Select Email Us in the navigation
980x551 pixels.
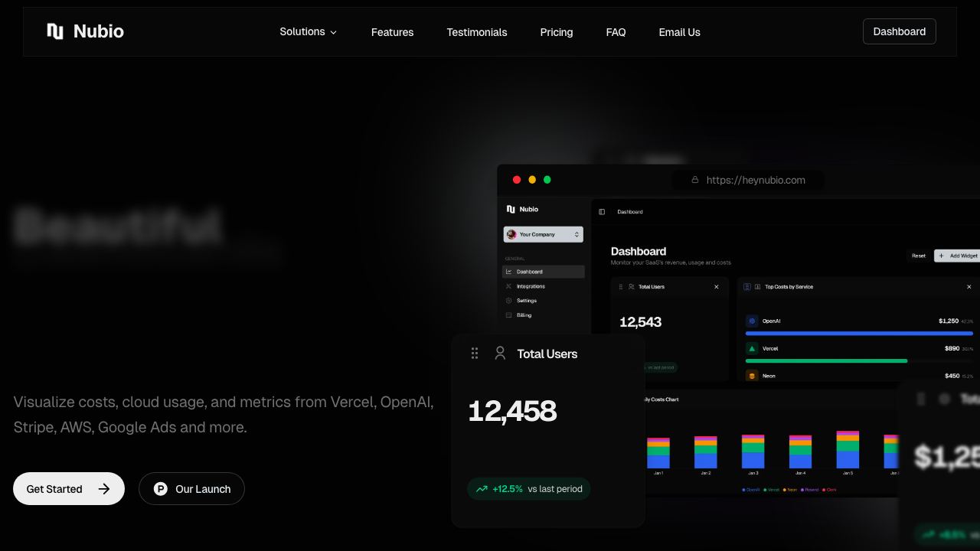click(x=680, y=32)
